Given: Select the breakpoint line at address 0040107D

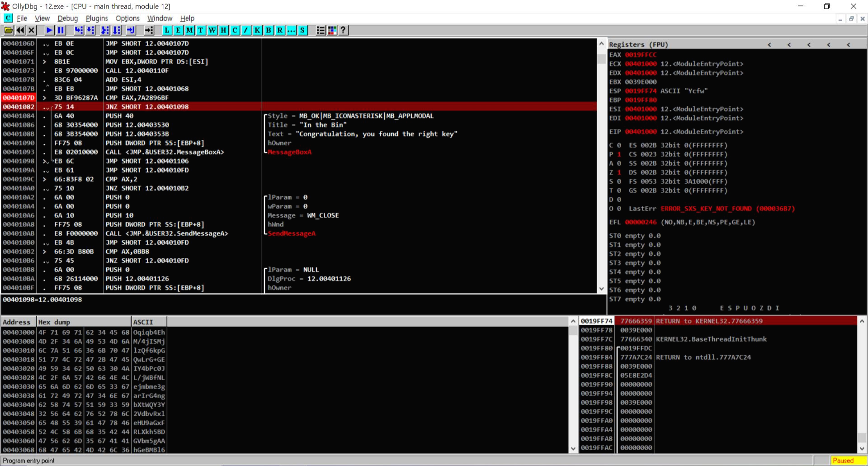Looking at the screenshot, I should pyautogui.click(x=298, y=98).
